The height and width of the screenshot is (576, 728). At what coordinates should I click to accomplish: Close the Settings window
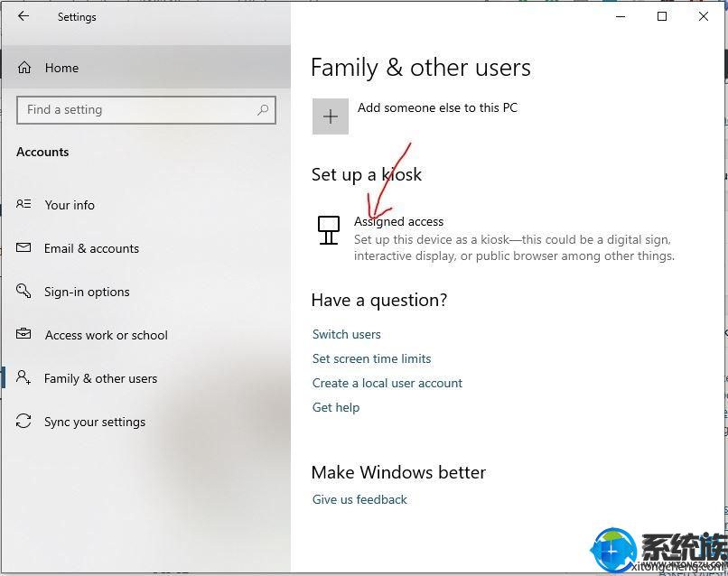(704, 17)
